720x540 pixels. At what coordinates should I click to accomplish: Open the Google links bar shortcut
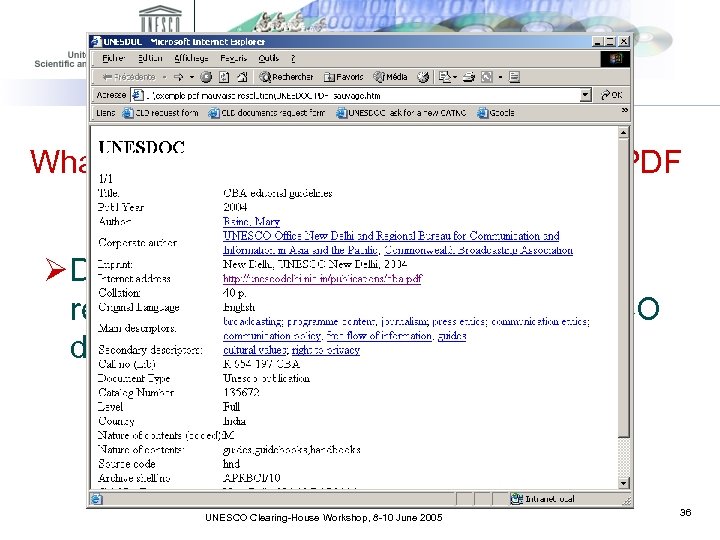coord(496,112)
